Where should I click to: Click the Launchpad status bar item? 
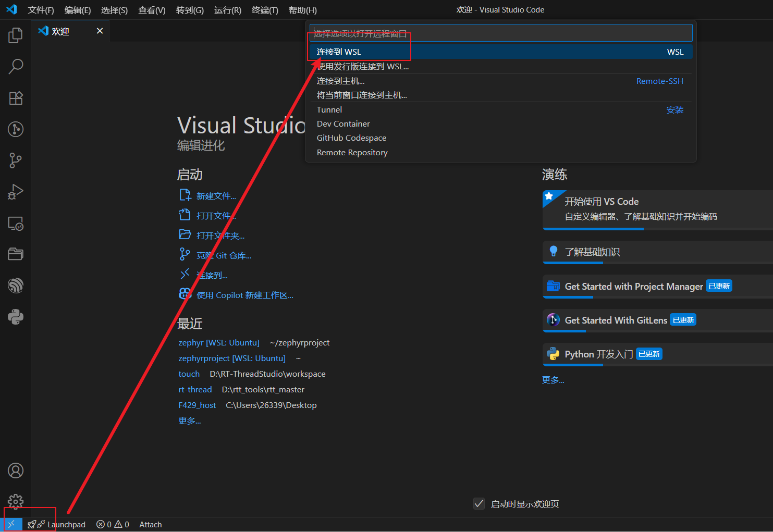(56, 524)
